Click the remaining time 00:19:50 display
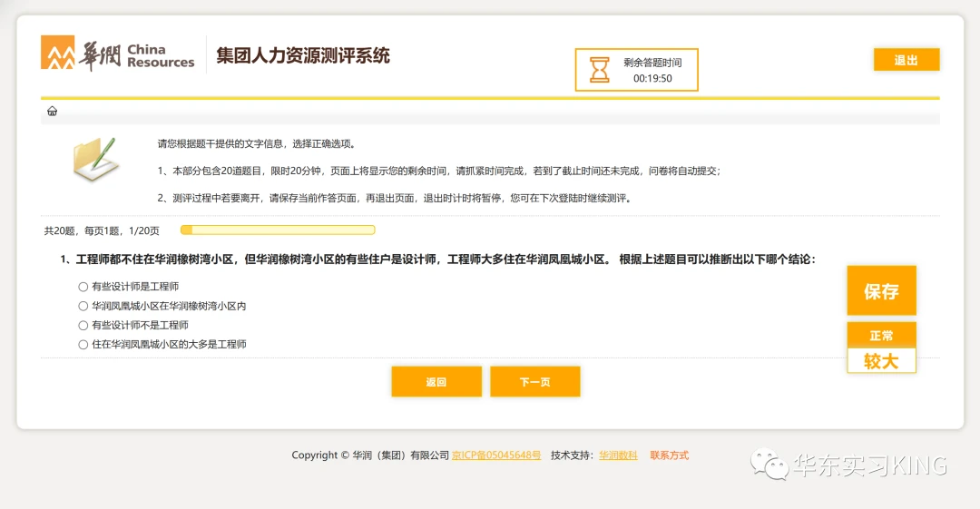The width and height of the screenshot is (980, 509). tap(652, 78)
